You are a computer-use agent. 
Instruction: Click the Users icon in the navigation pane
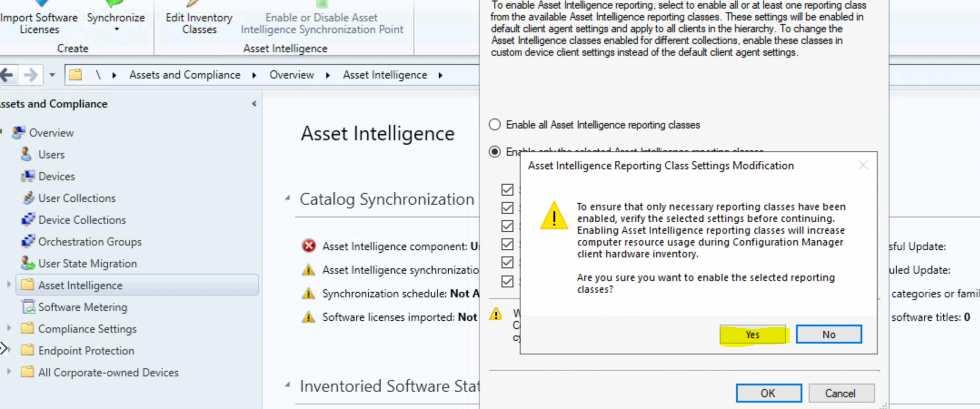click(26, 154)
